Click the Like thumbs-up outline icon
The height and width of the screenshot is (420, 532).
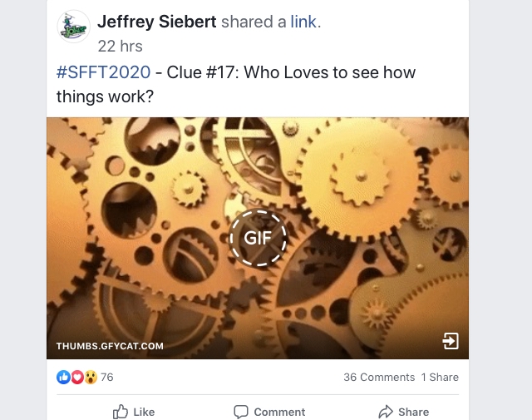120,412
